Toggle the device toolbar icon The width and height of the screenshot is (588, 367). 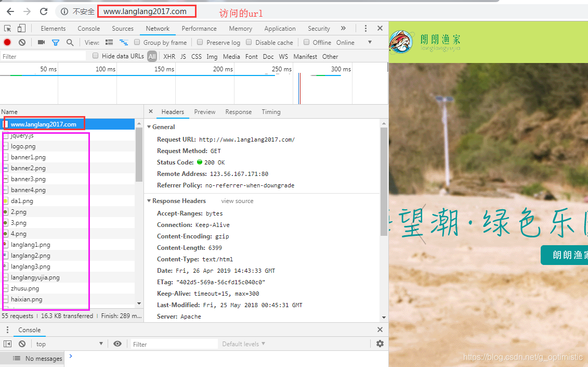(21, 29)
